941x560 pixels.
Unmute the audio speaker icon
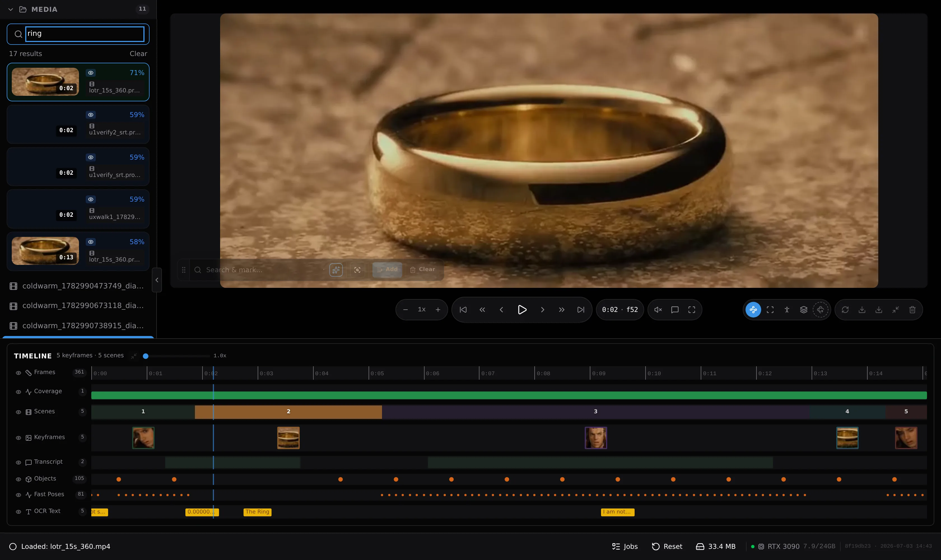pyautogui.click(x=658, y=310)
